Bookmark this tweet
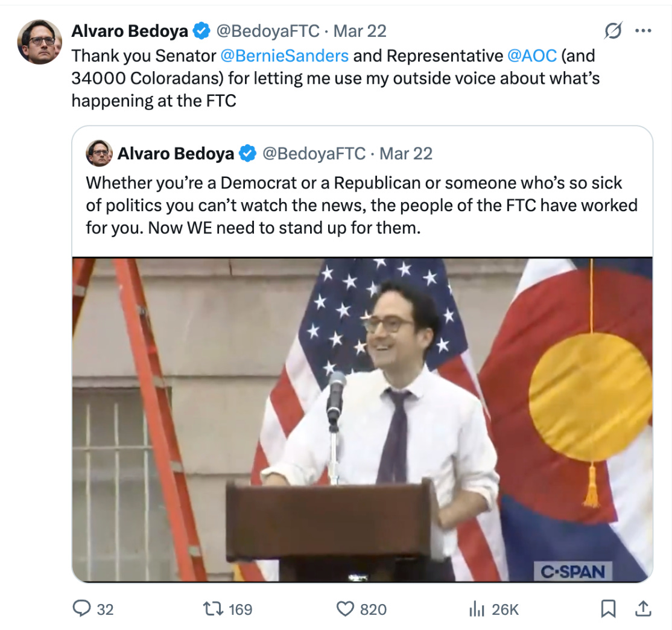Screen dimensions: 672x630 coord(608,608)
